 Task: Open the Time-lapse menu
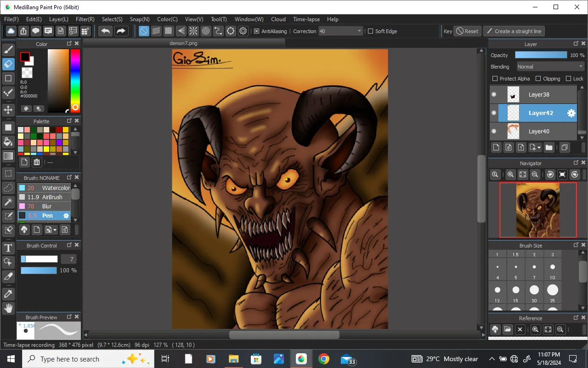(x=306, y=19)
